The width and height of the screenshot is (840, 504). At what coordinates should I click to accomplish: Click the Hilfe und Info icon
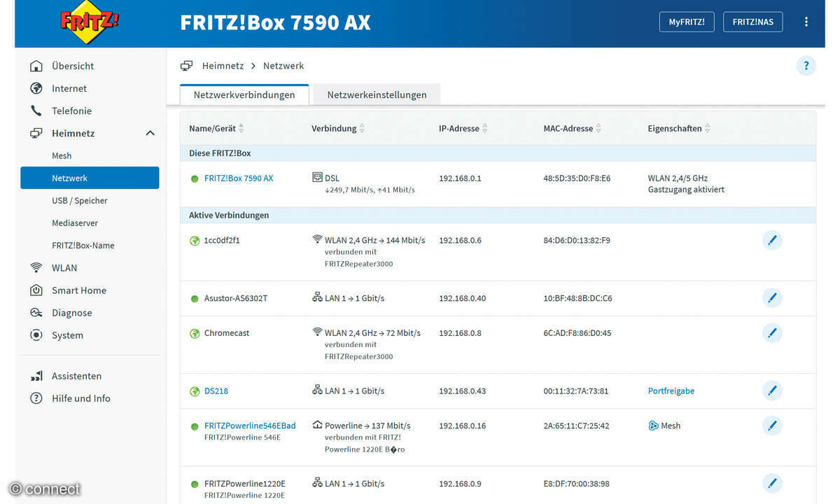click(36, 398)
